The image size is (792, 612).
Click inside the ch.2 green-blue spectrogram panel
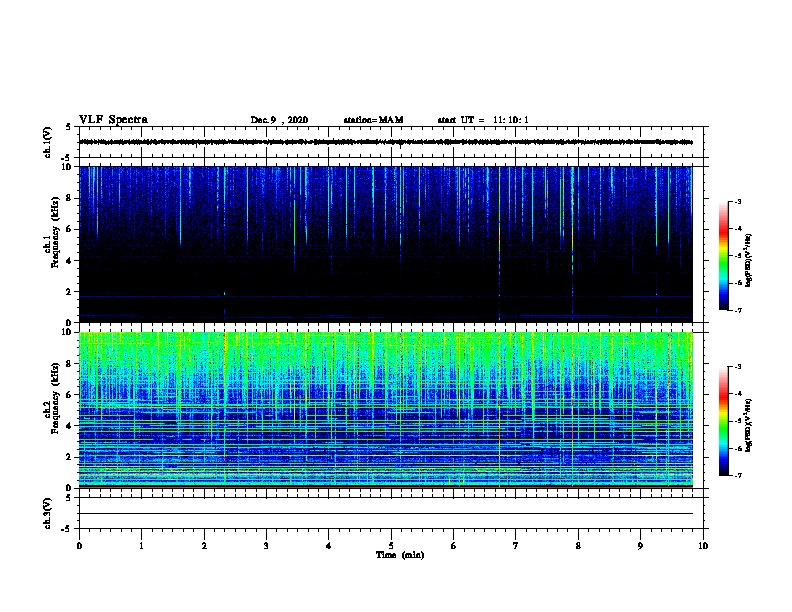(385, 410)
